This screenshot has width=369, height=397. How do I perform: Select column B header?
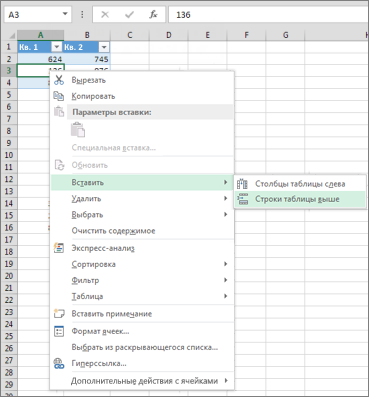[x=87, y=35]
